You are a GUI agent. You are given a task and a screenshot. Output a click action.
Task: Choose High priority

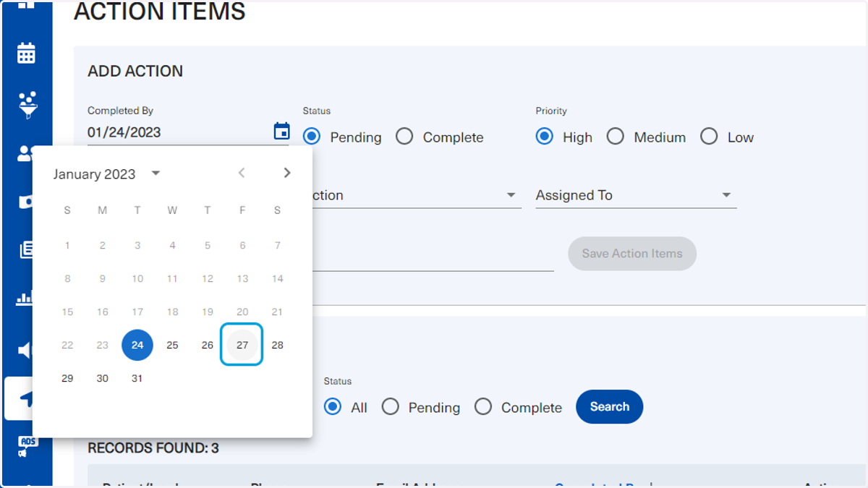coord(545,137)
